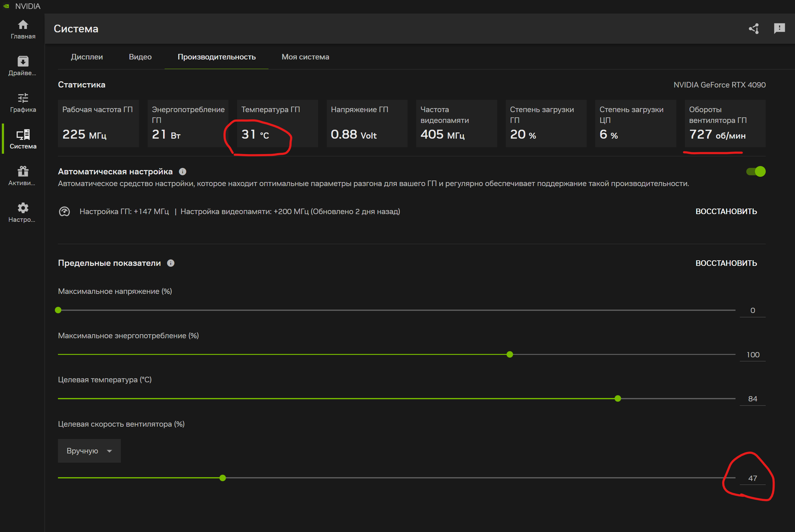Click the target temperature field showing 84

(752, 399)
